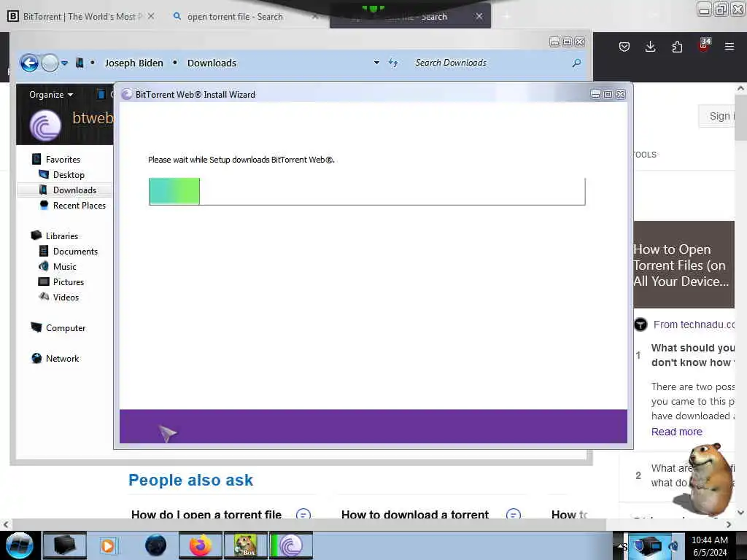Open the Firefox downloads panel
The image size is (747, 560).
pyautogui.click(x=650, y=47)
